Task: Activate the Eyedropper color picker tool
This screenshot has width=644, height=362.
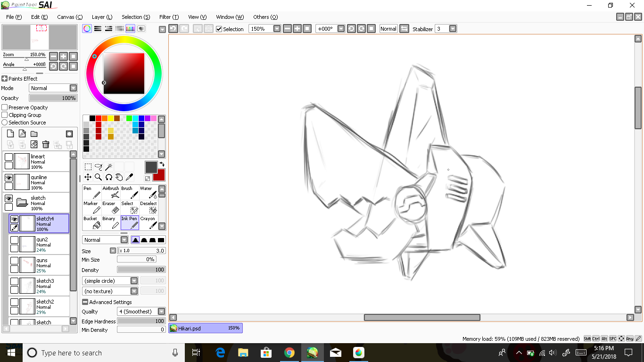Action: tap(129, 177)
